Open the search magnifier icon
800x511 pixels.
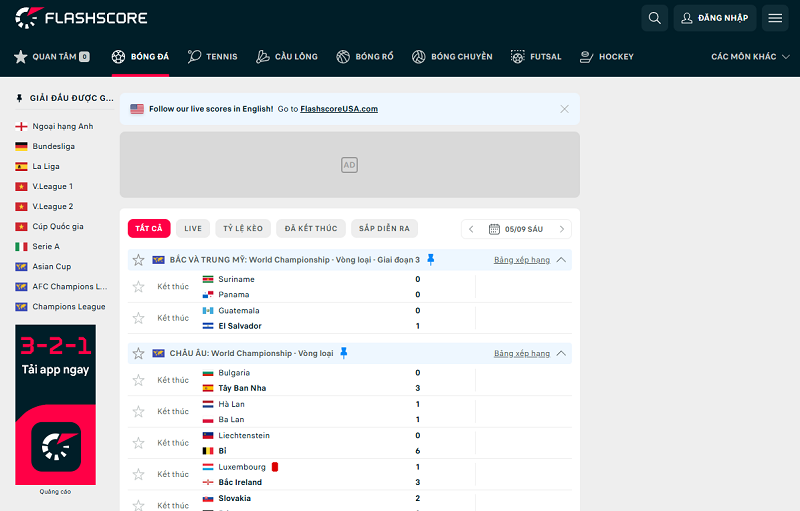point(655,18)
